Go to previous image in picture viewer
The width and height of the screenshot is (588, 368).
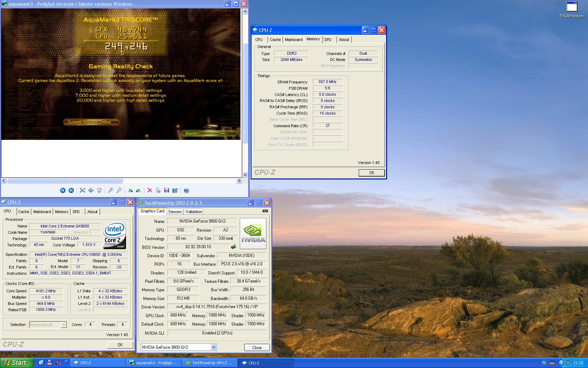(63, 190)
